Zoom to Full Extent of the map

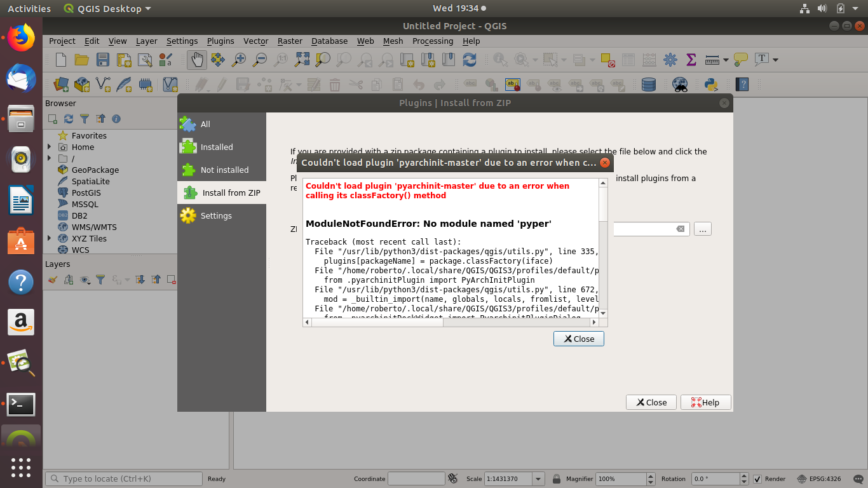click(x=302, y=59)
